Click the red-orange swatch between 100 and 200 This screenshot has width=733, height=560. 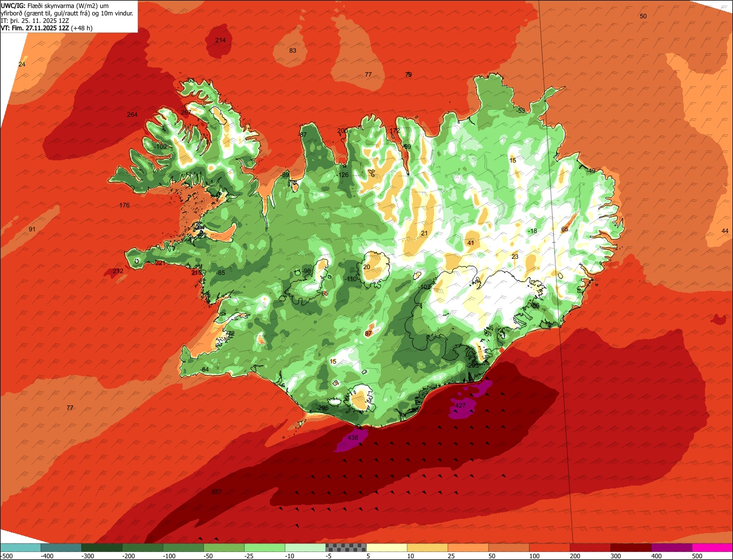(549, 547)
